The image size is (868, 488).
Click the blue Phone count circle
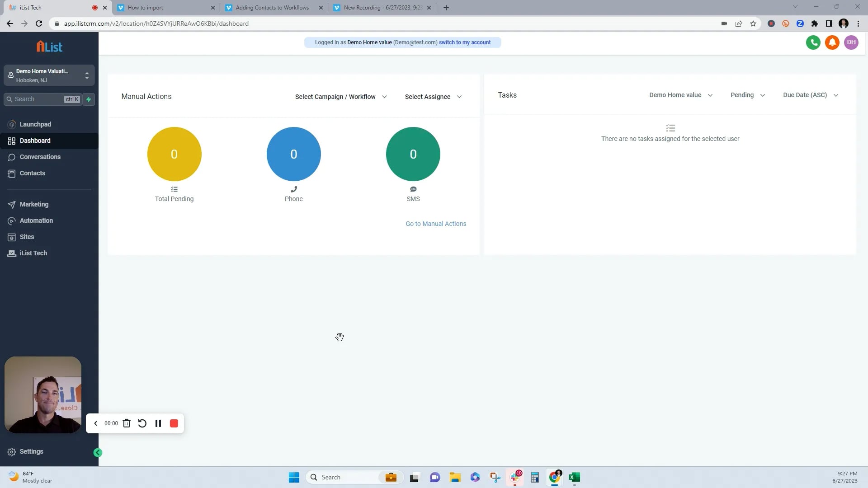tap(293, 154)
